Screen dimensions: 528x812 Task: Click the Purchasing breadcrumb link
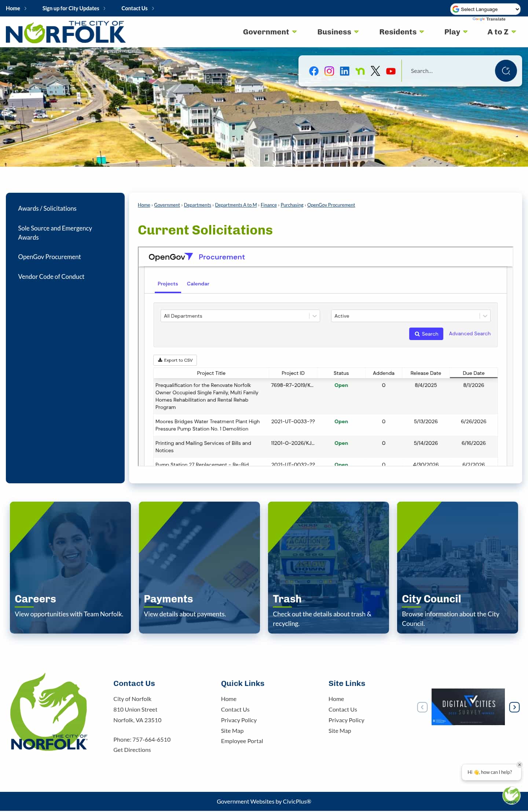292,205
